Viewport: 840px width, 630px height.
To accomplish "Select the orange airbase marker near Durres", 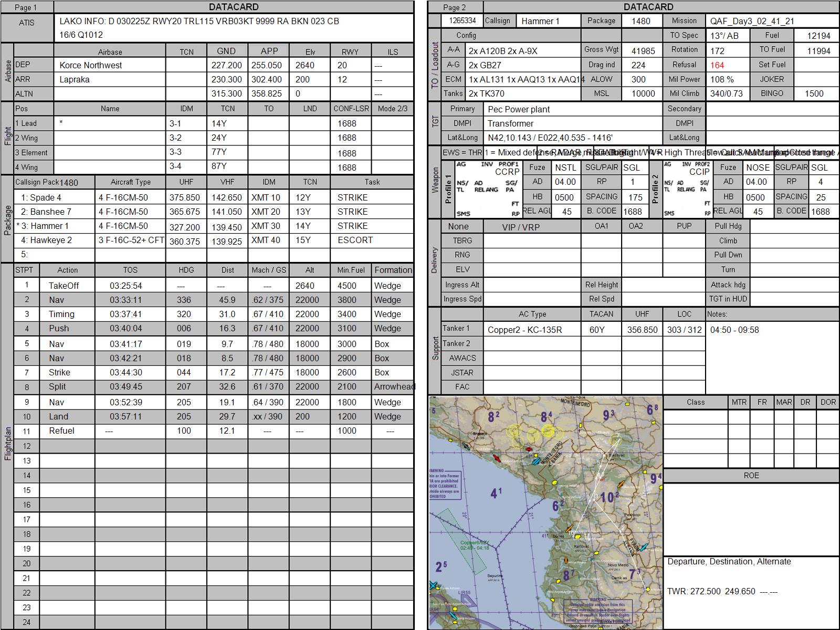I will tap(569, 528).
